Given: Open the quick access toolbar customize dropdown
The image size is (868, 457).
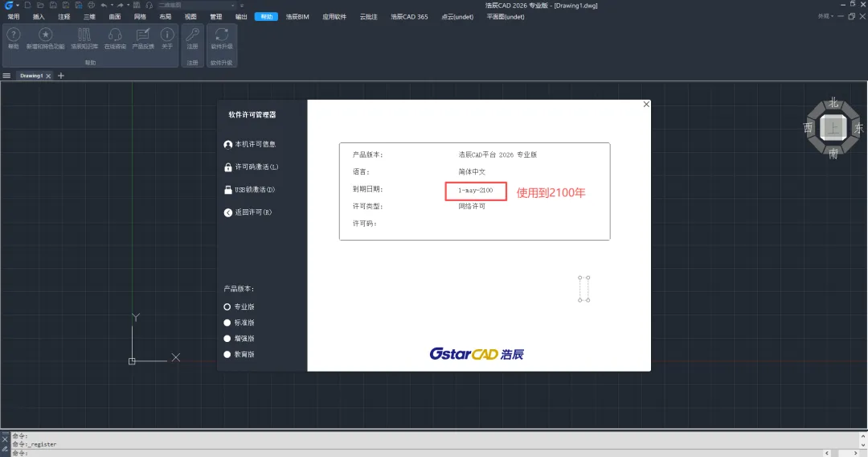Looking at the screenshot, I should pyautogui.click(x=242, y=6).
